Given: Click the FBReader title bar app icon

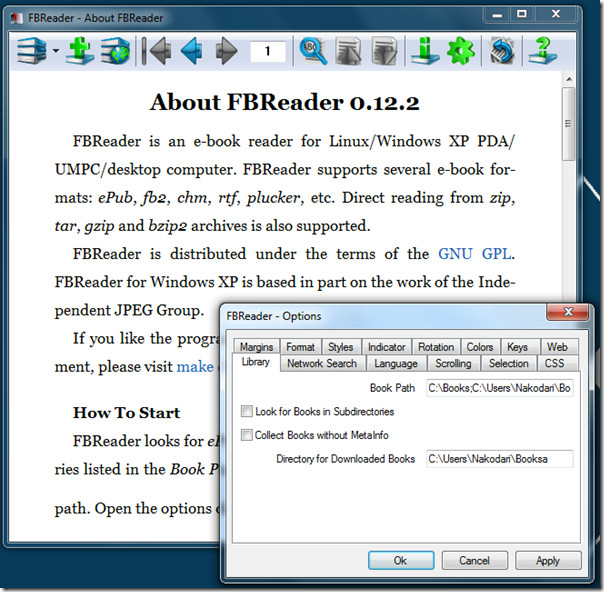Looking at the screenshot, I should coord(17,18).
